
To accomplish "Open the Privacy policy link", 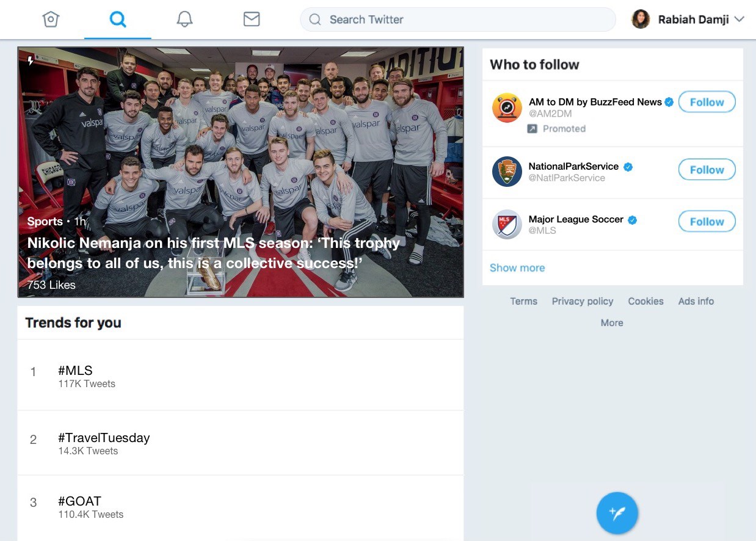I will click(582, 301).
